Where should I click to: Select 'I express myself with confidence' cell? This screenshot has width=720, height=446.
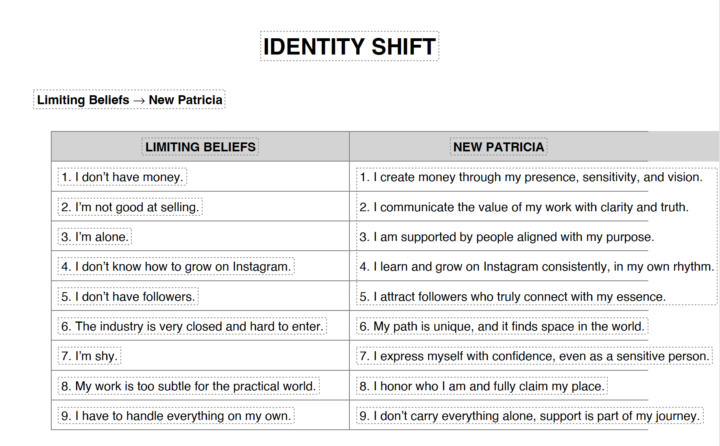(534, 356)
